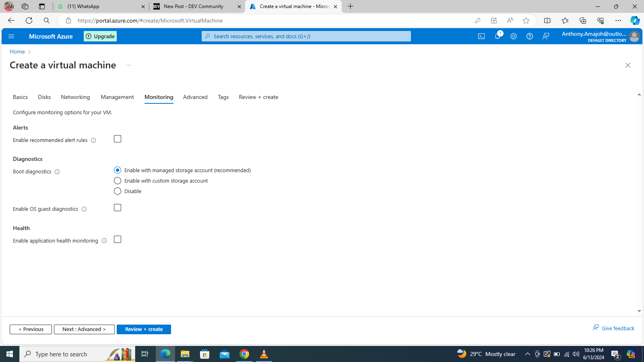Switch to the Advanced tab
The width and height of the screenshot is (644, 362).
pyautogui.click(x=195, y=97)
